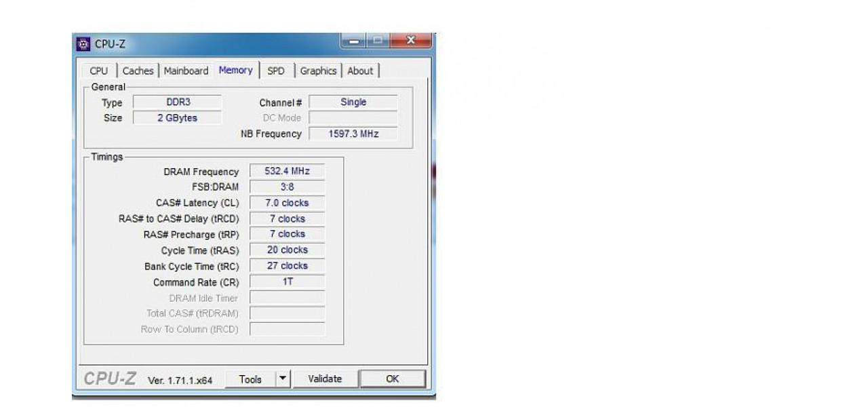Click the empty DC Mode field
Image resolution: width=868 pixels, height=407 pixels.
click(x=353, y=118)
